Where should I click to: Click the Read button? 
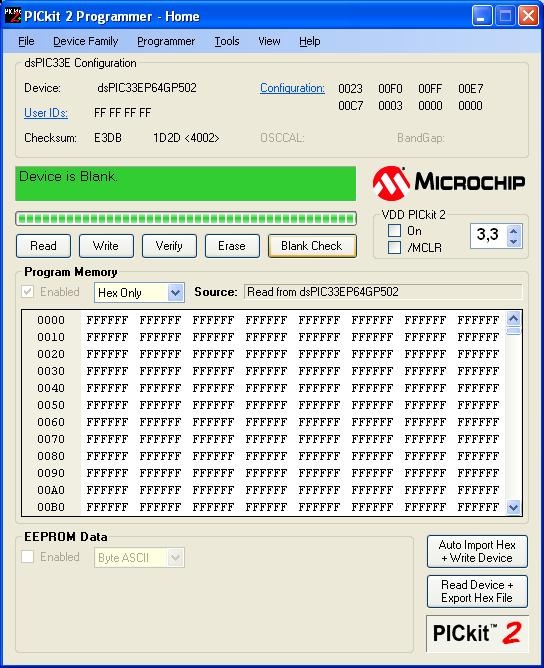[x=43, y=246]
